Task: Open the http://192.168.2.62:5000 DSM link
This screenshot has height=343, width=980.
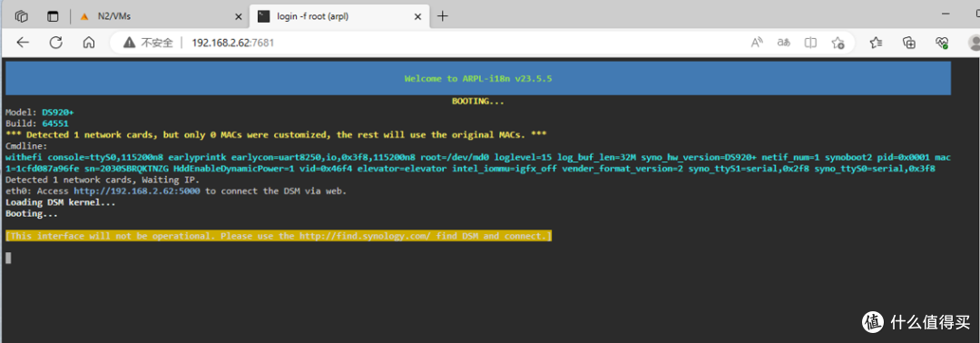Action: coord(137,191)
